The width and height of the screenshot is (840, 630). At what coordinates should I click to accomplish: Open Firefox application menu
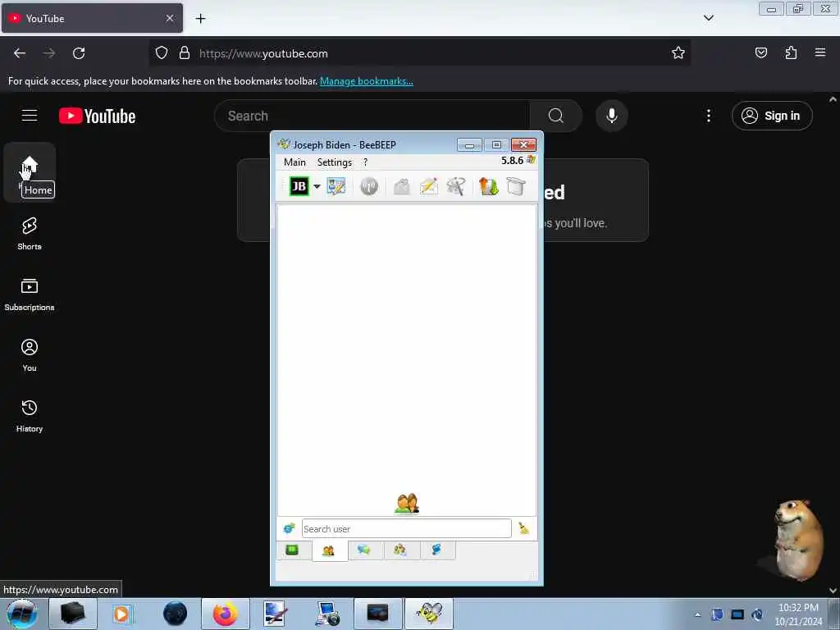tap(820, 52)
